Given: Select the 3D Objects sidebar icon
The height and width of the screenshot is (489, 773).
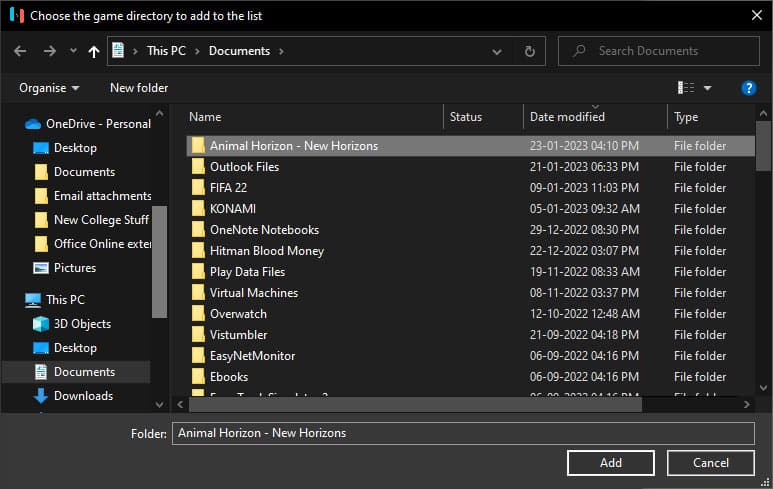Looking at the screenshot, I should click(x=41, y=324).
